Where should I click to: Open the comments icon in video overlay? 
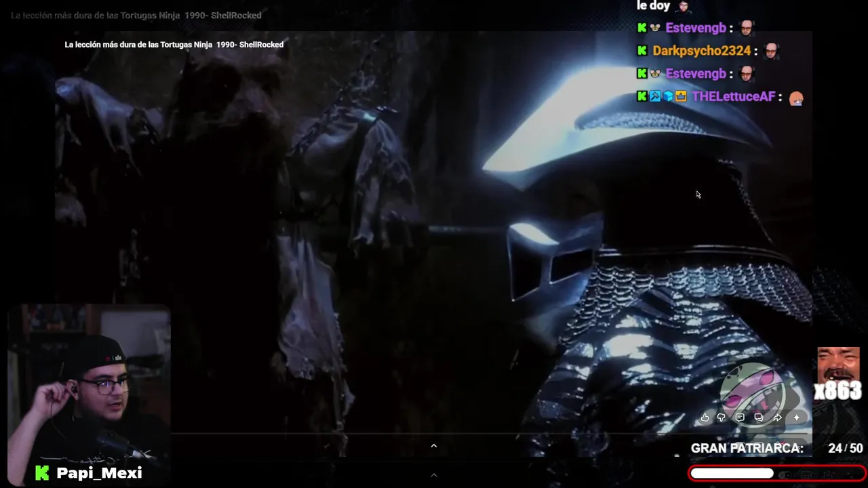point(740,418)
